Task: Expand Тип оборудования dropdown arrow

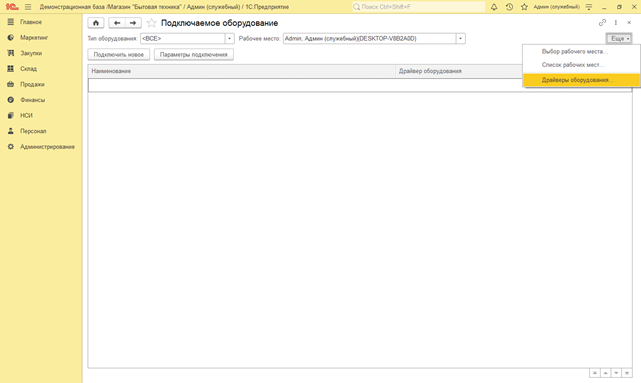Action: pyautogui.click(x=229, y=38)
